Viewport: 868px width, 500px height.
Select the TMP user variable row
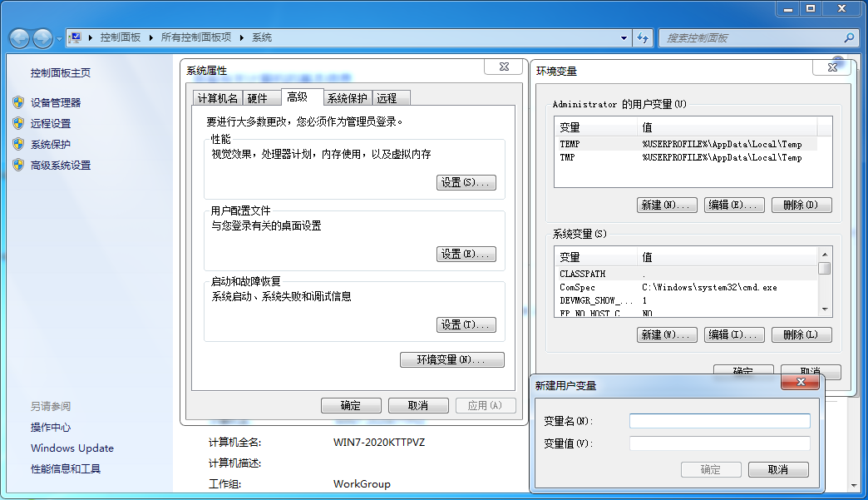click(686, 157)
